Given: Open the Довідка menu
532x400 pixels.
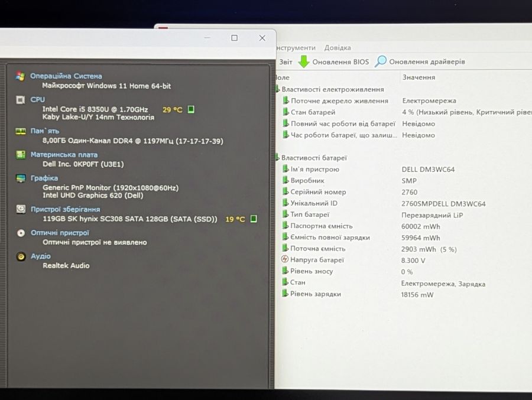Looking at the screenshot, I should click(x=338, y=48).
